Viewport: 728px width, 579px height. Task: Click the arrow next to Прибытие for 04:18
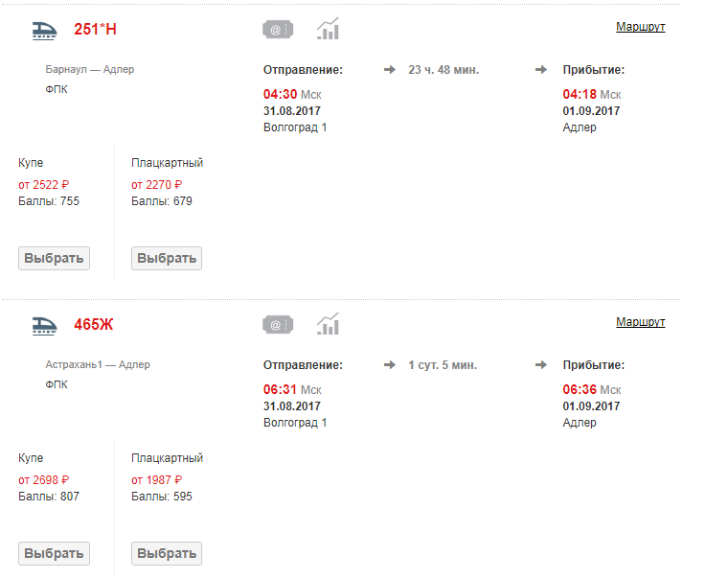541,70
